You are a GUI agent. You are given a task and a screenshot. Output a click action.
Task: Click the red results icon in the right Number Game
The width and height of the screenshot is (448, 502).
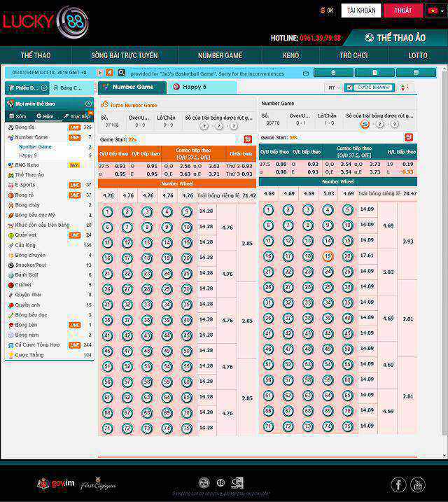point(409,137)
